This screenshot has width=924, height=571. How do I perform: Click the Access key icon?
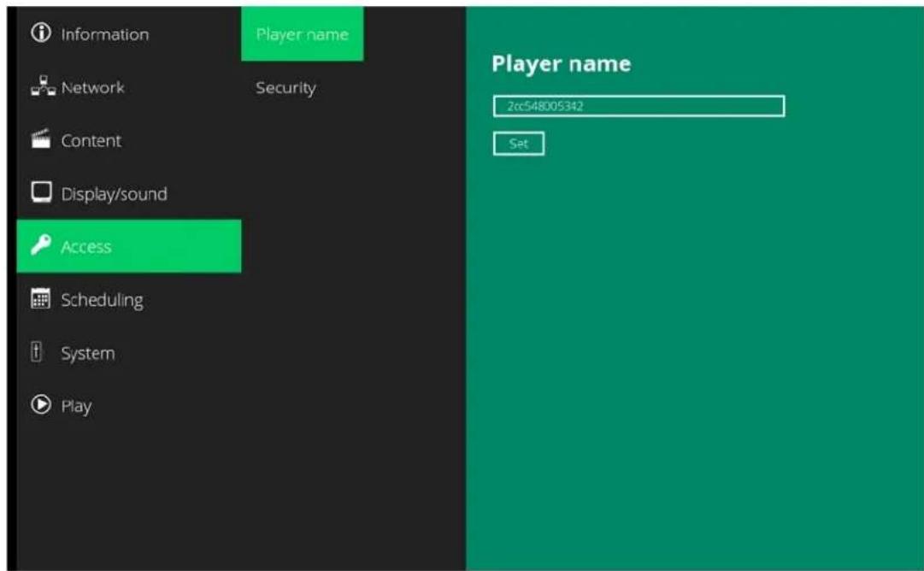(x=41, y=244)
